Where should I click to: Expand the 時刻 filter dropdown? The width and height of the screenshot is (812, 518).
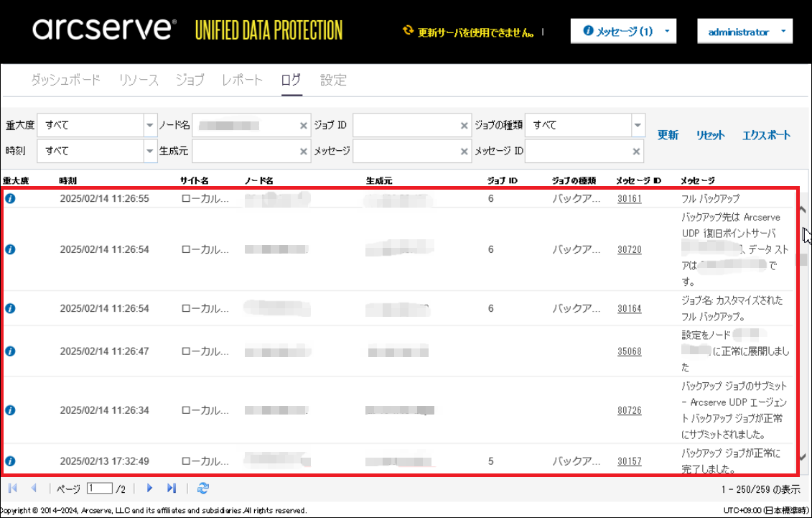149,152
